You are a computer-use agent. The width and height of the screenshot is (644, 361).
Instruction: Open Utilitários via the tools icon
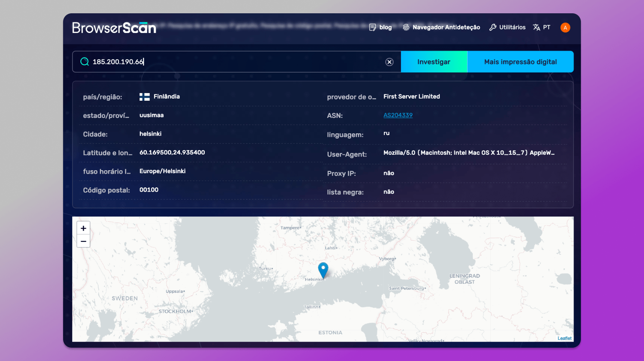493,27
